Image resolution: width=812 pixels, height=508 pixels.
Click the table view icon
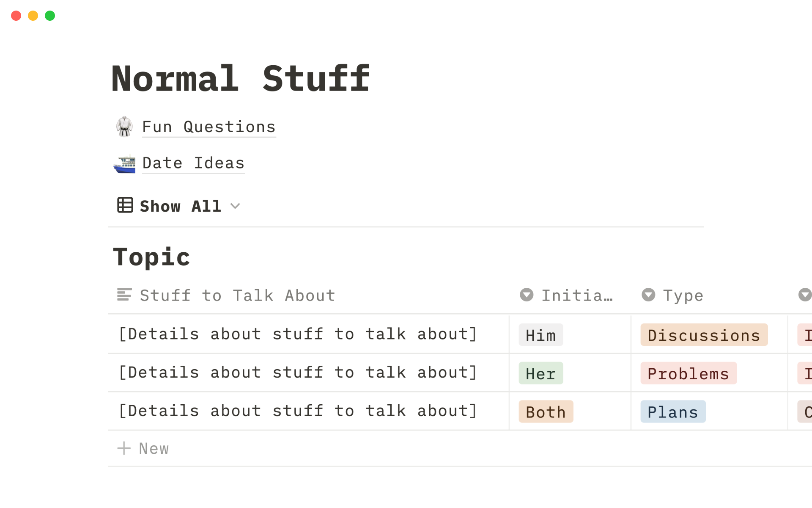125,205
